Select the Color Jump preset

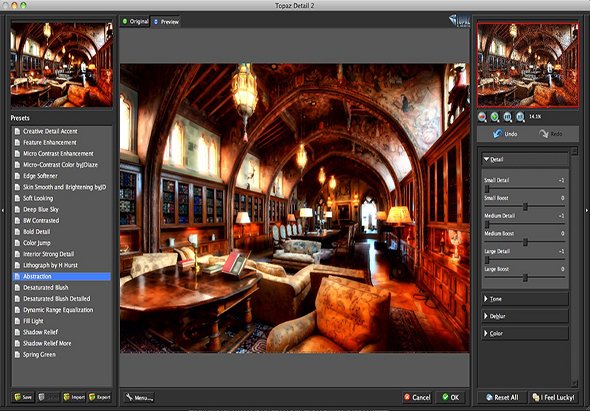[62, 243]
